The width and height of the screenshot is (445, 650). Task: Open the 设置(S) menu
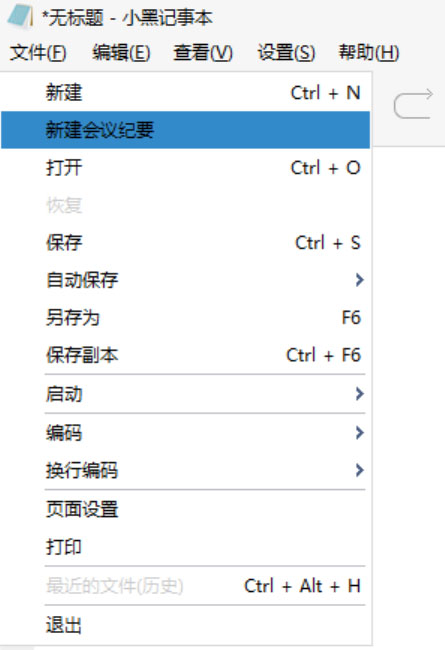tap(286, 53)
